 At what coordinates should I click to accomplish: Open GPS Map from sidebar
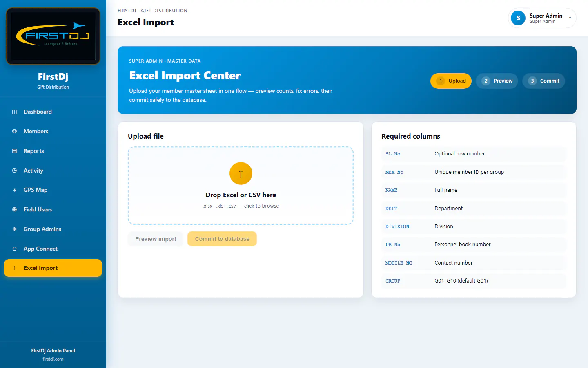pos(53,190)
